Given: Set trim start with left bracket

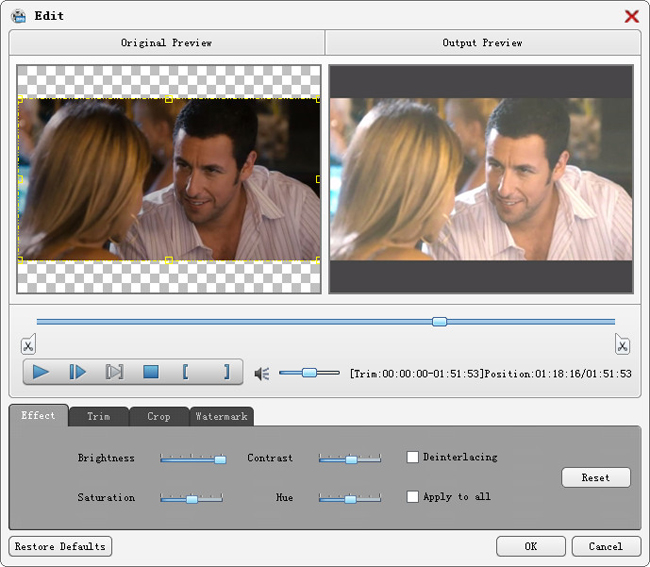Looking at the screenshot, I should click(x=185, y=372).
